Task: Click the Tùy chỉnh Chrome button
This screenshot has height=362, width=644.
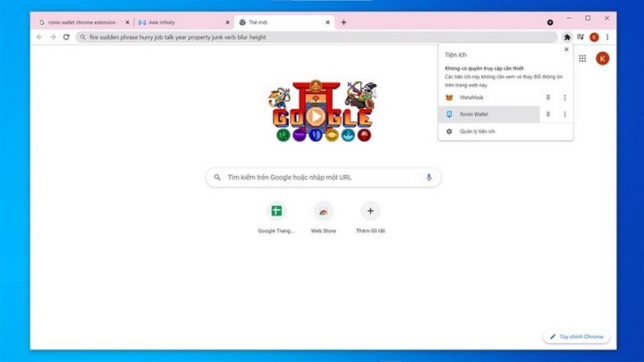Action: (578, 336)
